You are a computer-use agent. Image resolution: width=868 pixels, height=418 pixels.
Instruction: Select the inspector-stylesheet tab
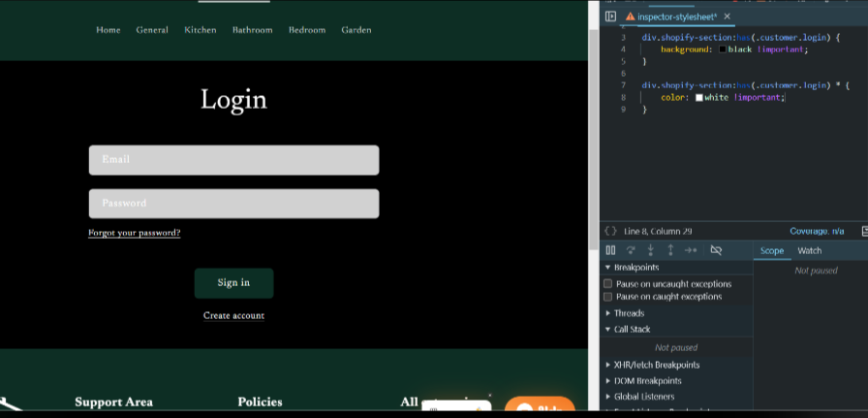pos(677,16)
